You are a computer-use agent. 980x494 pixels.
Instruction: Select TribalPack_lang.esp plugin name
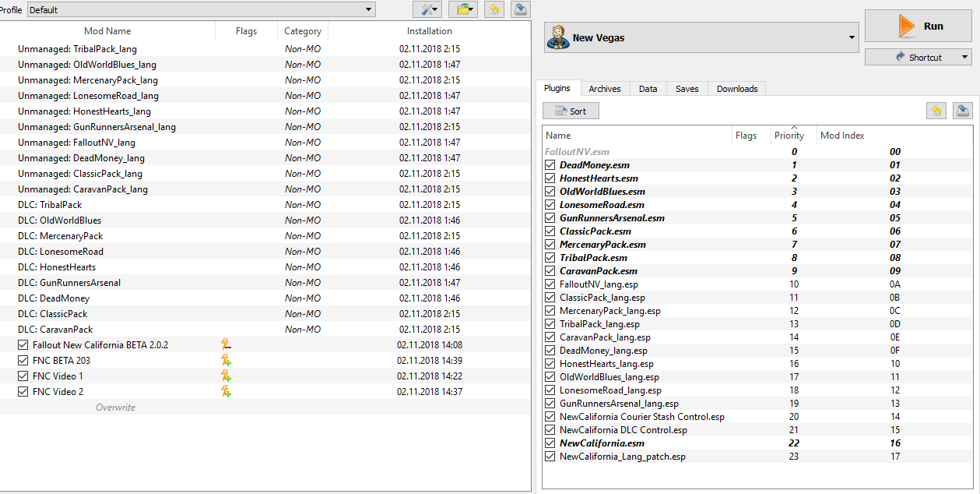(x=599, y=324)
